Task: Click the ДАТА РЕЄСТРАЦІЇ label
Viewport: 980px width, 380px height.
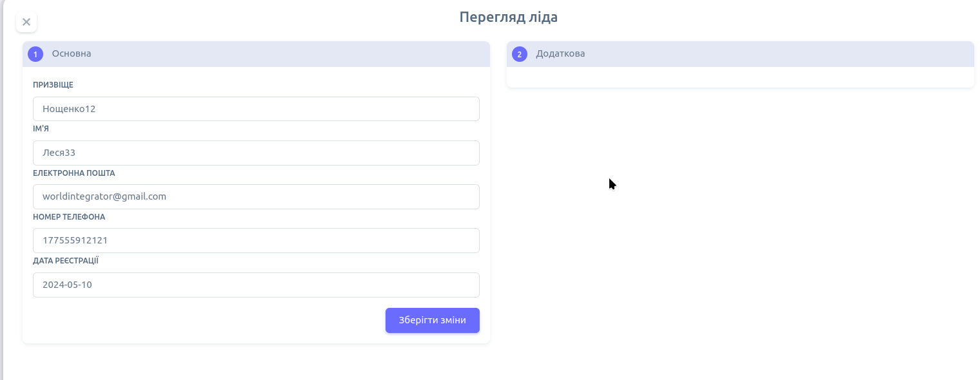Action: point(66,261)
